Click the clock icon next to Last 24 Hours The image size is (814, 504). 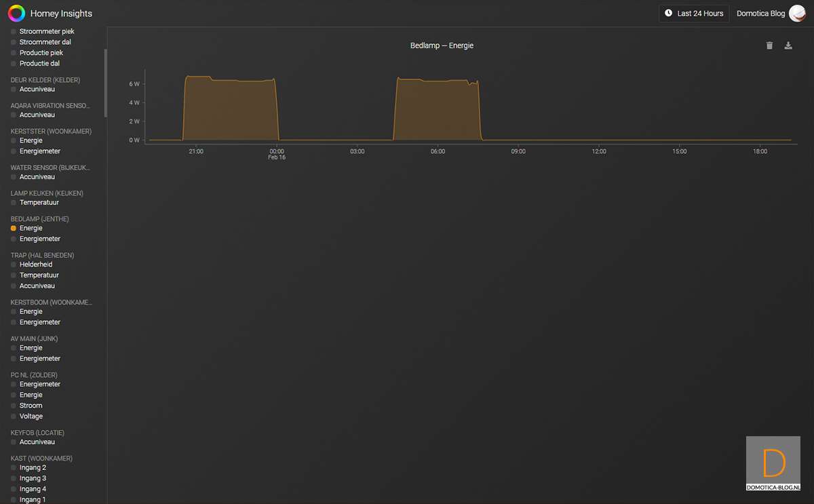(668, 13)
